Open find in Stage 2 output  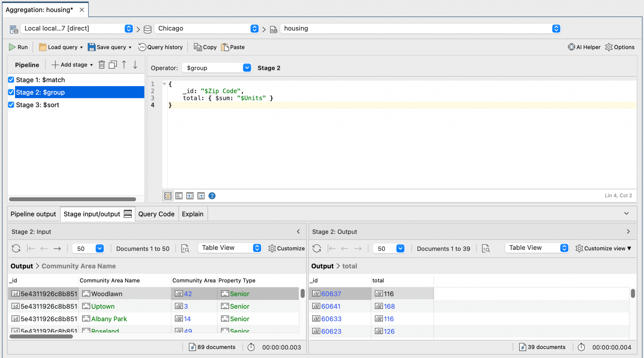(x=486, y=248)
